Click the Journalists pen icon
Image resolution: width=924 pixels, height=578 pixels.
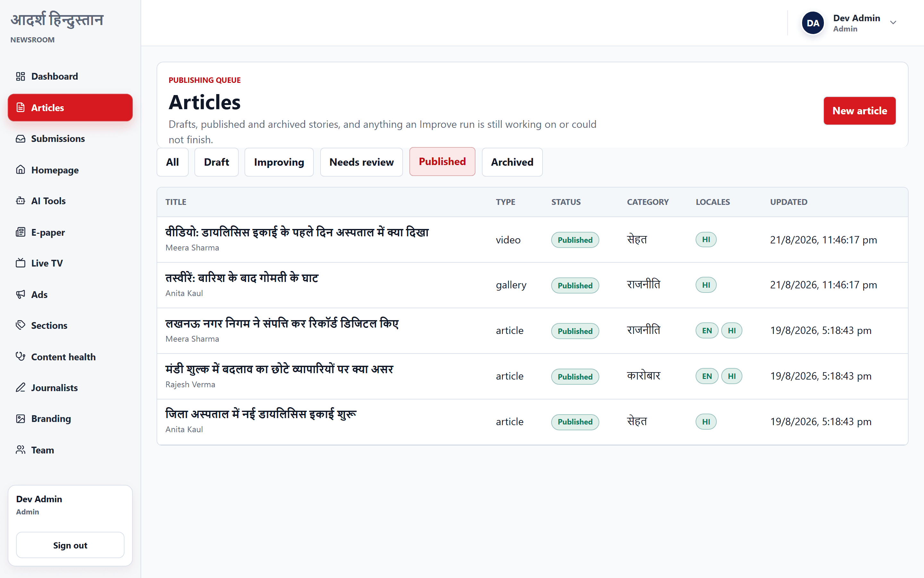[21, 388]
